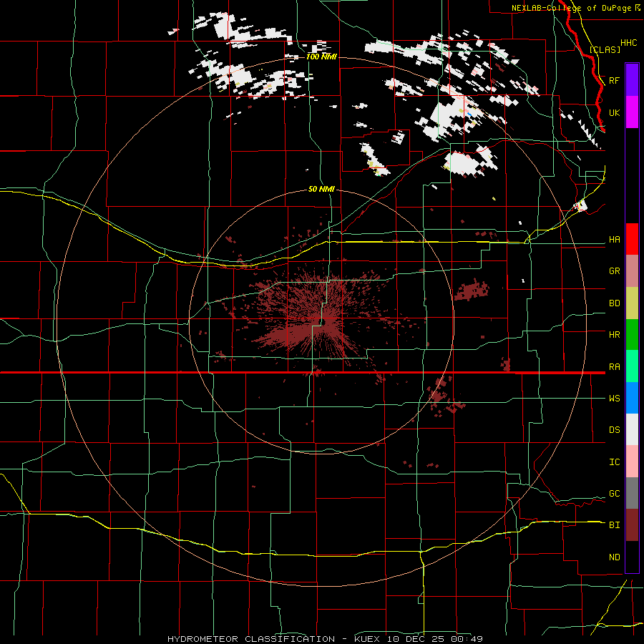
Task: Click the KUEX radar site identifier
Action: coord(366,639)
